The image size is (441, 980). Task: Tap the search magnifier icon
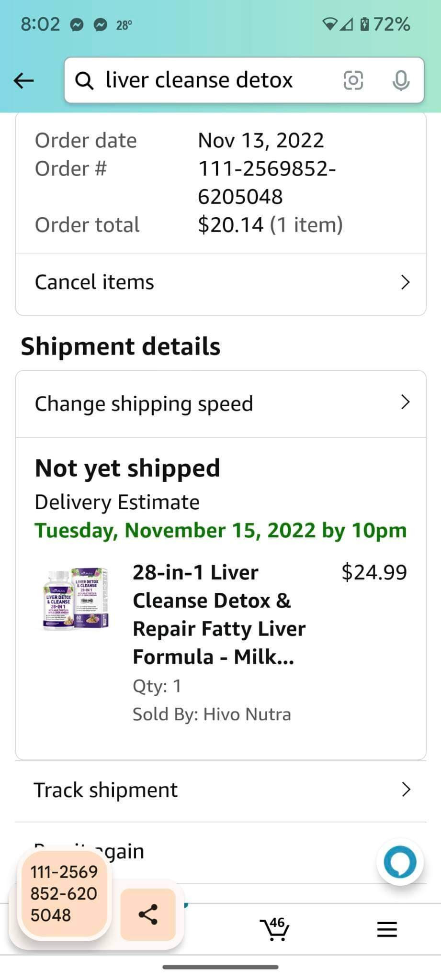click(85, 81)
